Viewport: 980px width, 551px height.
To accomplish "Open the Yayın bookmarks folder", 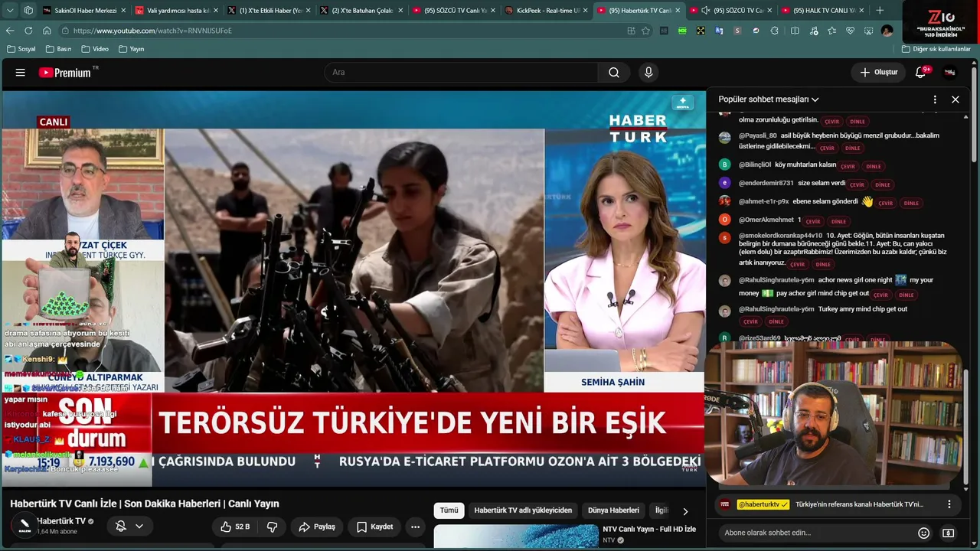I will (132, 49).
